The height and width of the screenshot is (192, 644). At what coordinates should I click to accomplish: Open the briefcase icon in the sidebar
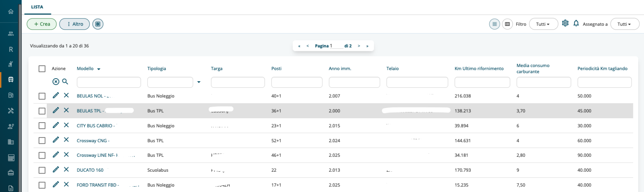pos(11,173)
